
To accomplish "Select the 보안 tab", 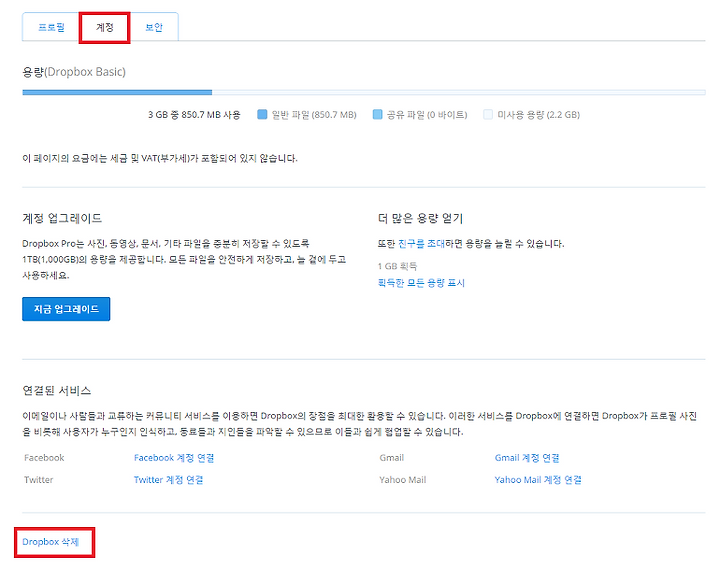I will tap(154, 28).
